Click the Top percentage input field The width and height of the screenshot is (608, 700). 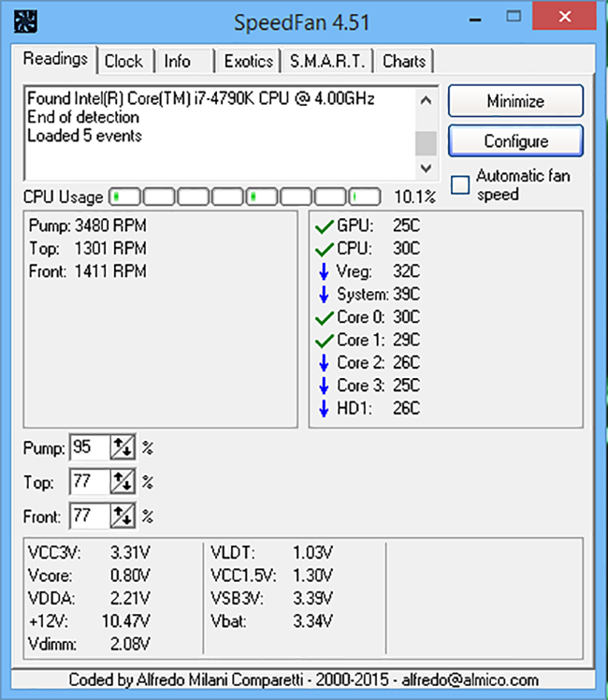(x=90, y=481)
